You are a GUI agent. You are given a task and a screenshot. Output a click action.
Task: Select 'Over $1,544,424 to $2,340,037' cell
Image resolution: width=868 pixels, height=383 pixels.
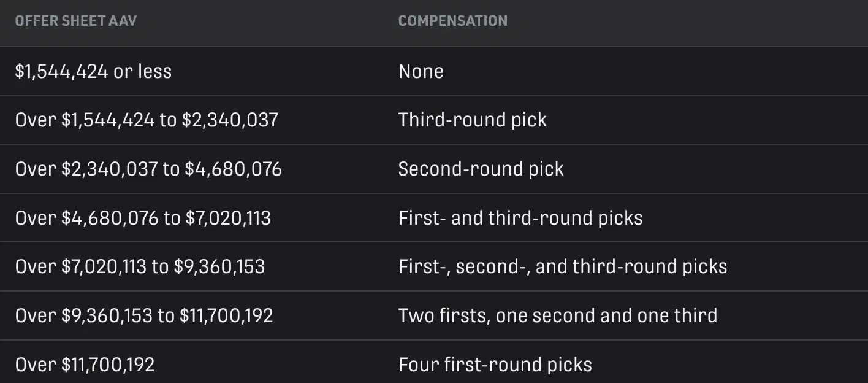(147, 120)
